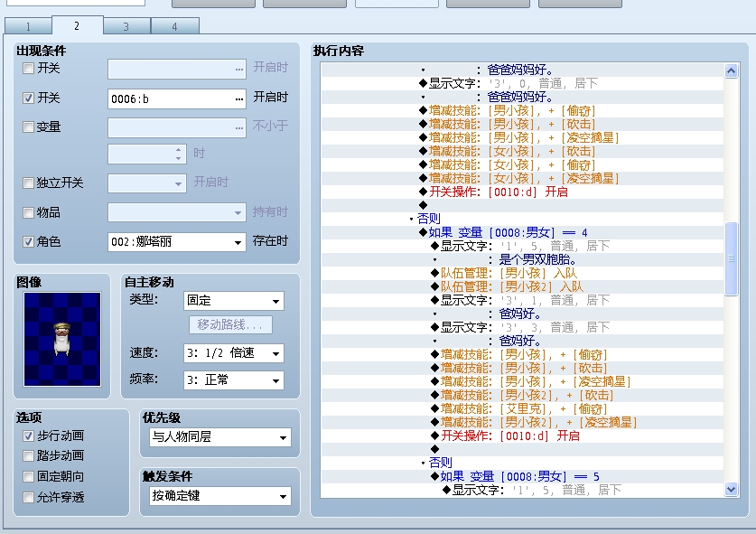This screenshot has width=756, height=534.
Task: Uncheck the 开关 condition with 0006:b
Action: (x=28, y=98)
